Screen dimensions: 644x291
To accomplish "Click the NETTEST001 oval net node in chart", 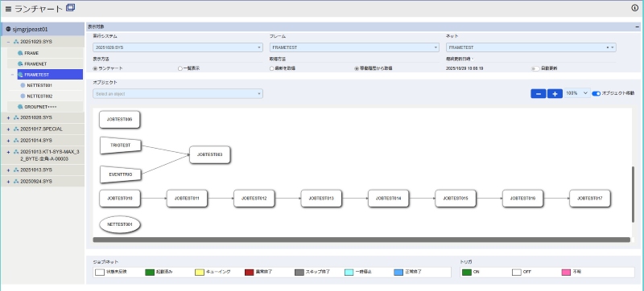I will point(120,224).
